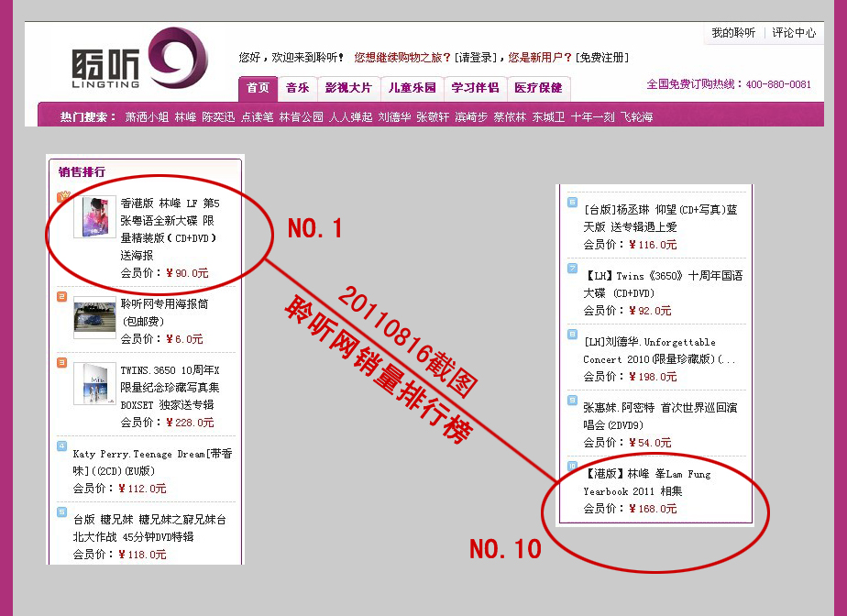The width and height of the screenshot is (847, 616).
Task: Open 张惠妹 阿密特 世界巡回演唱会 title
Action: (x=661, y=416)
